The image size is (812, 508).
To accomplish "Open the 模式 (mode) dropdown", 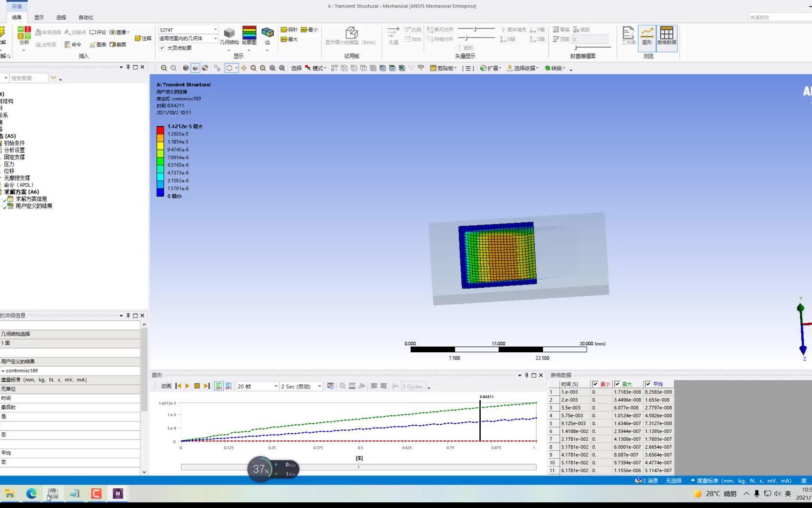I will click(316, 68).
